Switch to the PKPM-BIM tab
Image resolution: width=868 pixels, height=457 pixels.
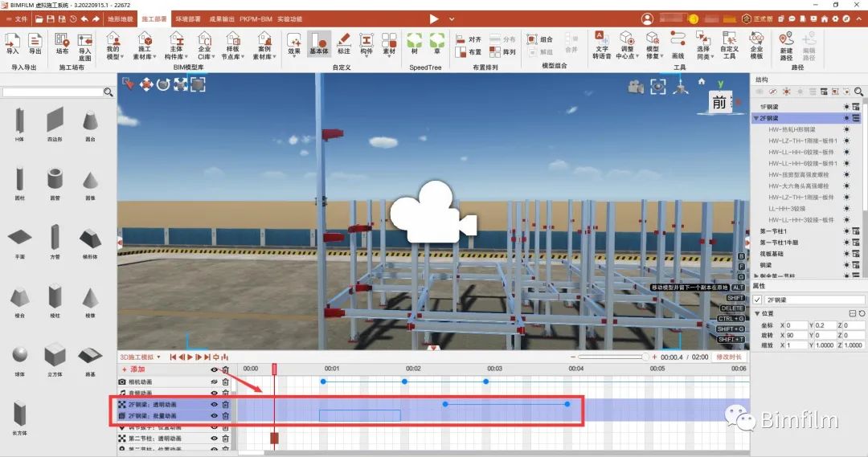click(x=256, y=18)
